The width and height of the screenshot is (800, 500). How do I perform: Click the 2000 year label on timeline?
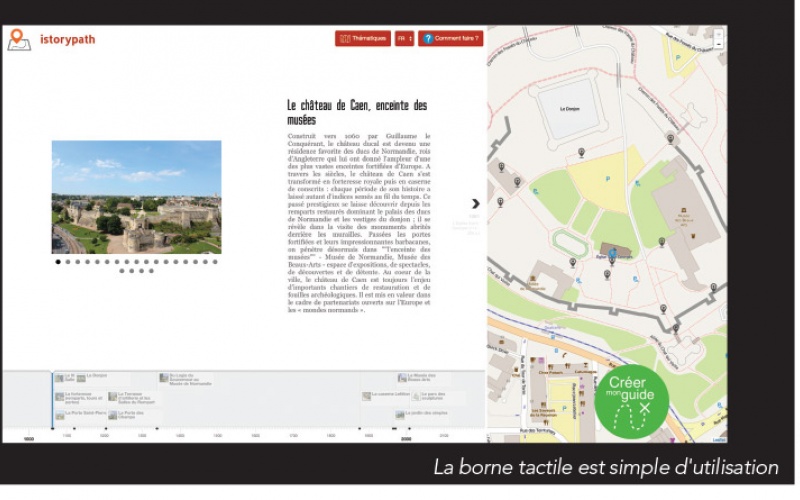(406, 439)
